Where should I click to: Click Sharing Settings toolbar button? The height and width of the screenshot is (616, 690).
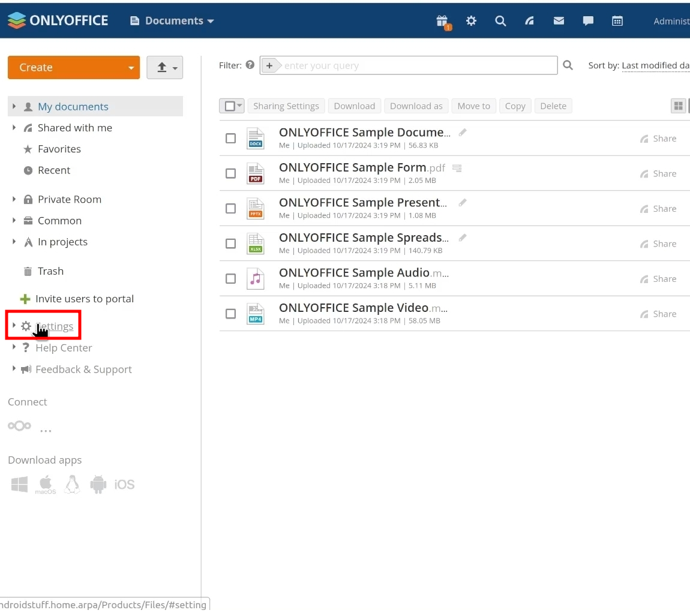[286, 106]
